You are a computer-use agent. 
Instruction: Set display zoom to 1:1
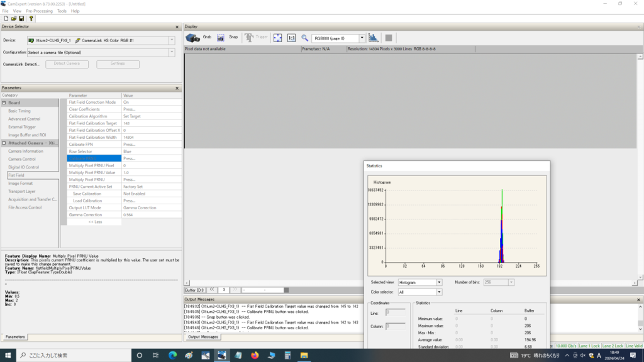tap(291, 38)
